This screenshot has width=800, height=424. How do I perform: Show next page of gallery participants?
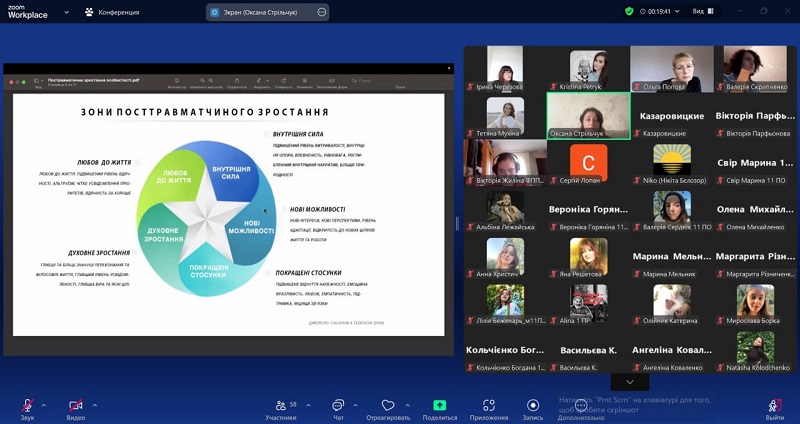pyautogui.click(x=630, y=382)
